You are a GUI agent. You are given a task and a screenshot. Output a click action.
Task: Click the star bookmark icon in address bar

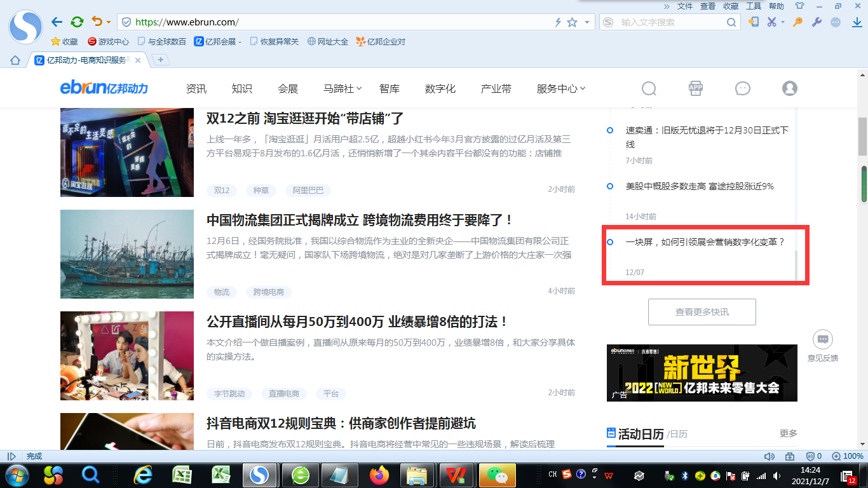click(573, 22)
